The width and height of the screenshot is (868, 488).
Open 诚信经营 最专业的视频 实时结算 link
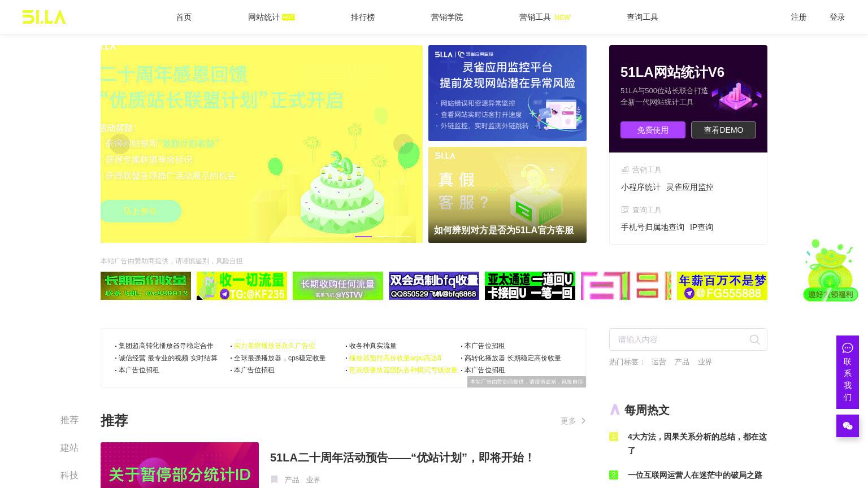[x=168, y=358]
